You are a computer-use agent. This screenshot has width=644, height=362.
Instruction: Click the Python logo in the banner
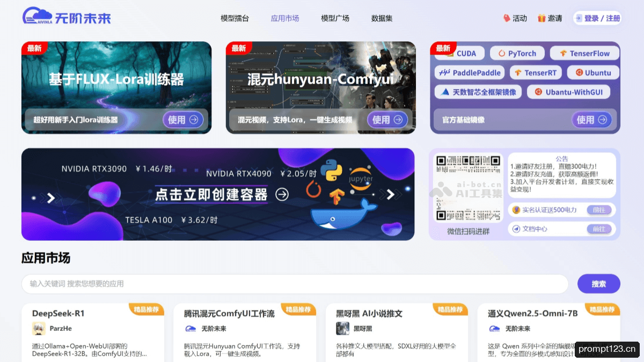point(331,169)
